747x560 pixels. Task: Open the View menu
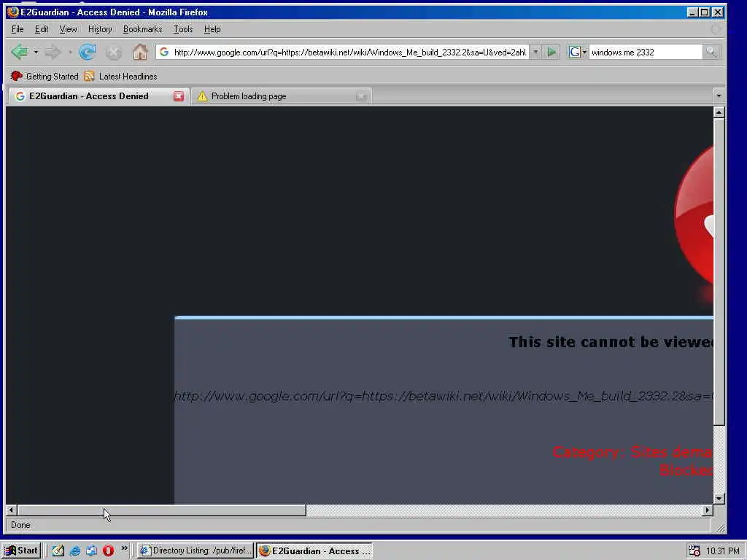[68, 29]
